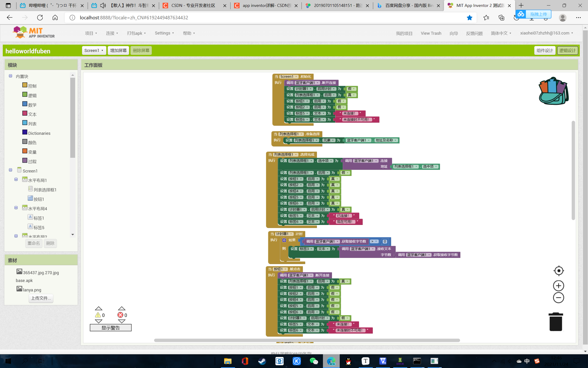588x368 pixels.
Task: Open 我的项目 link
Action: (x=404, y=33)
